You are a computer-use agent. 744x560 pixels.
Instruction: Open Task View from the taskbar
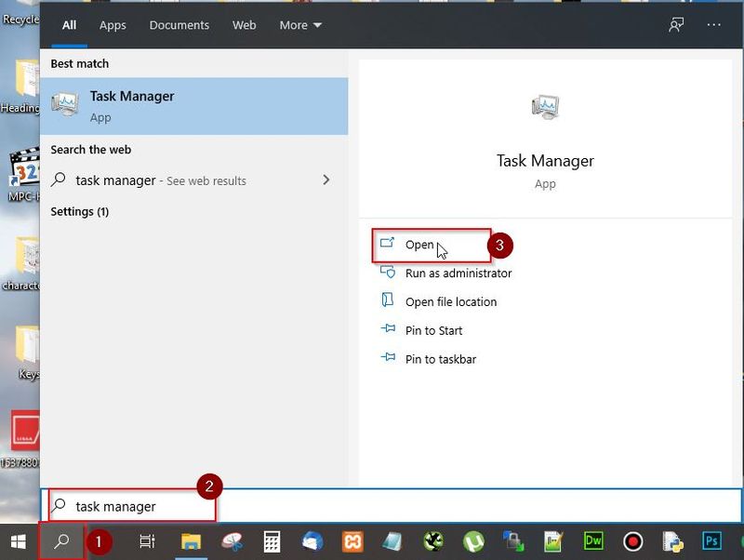click(x=147, y=541)
